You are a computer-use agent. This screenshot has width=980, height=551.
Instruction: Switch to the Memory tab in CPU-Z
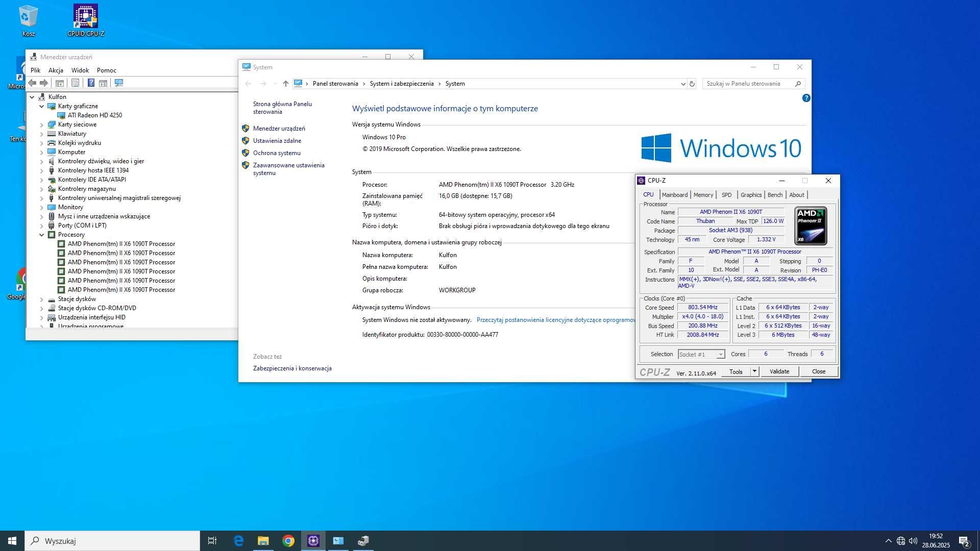(703, 195)
